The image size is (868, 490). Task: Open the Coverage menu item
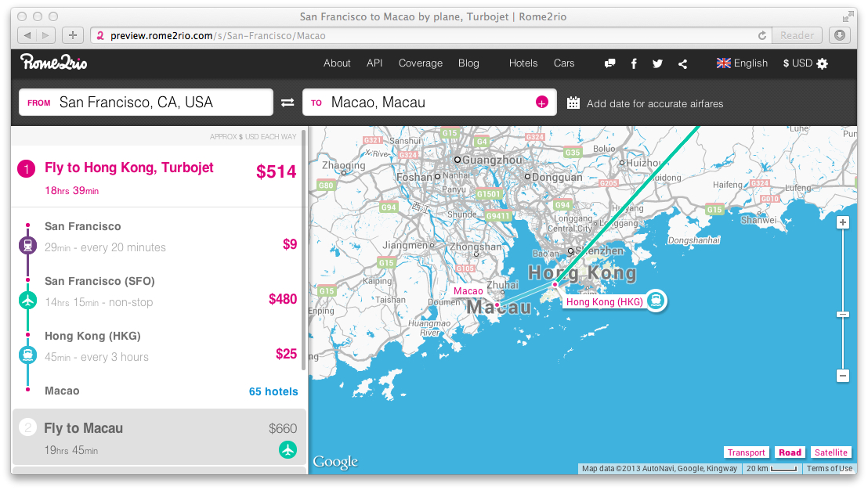pyautogui.click(x=421, y=63)
